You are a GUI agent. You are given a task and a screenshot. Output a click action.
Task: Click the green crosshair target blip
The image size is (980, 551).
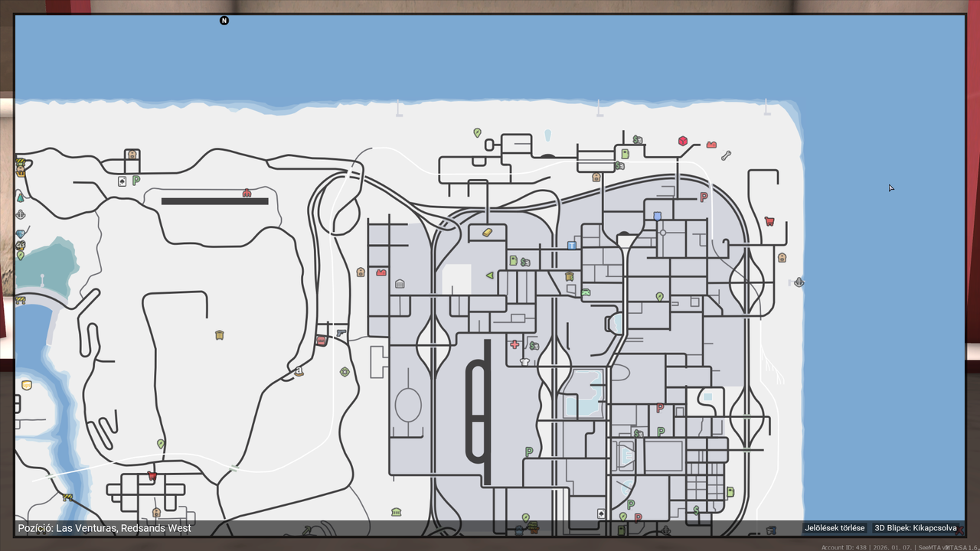coord(345,372)
